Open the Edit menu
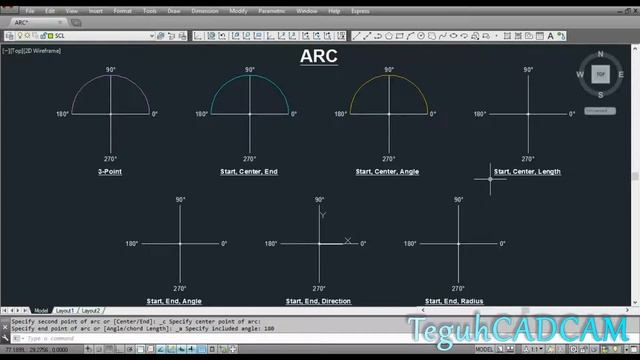The width and height of the screenshot is (640, 360). coord(50,11)
